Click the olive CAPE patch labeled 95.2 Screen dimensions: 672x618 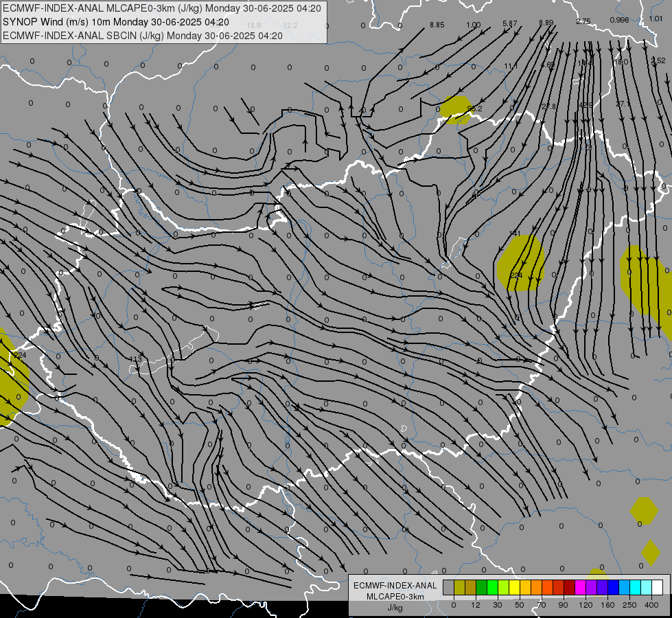[456, 110]
